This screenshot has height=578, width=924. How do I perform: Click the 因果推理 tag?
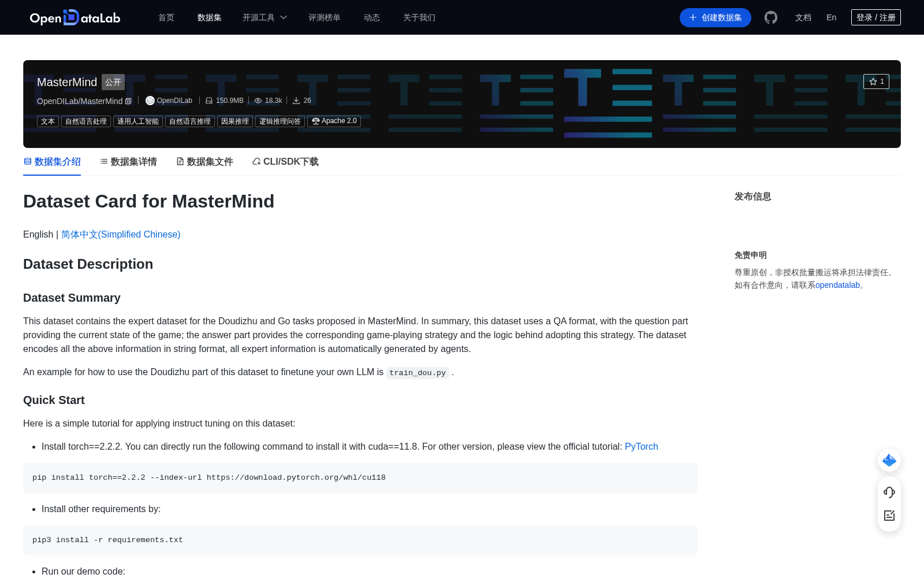tap(235, 121)
